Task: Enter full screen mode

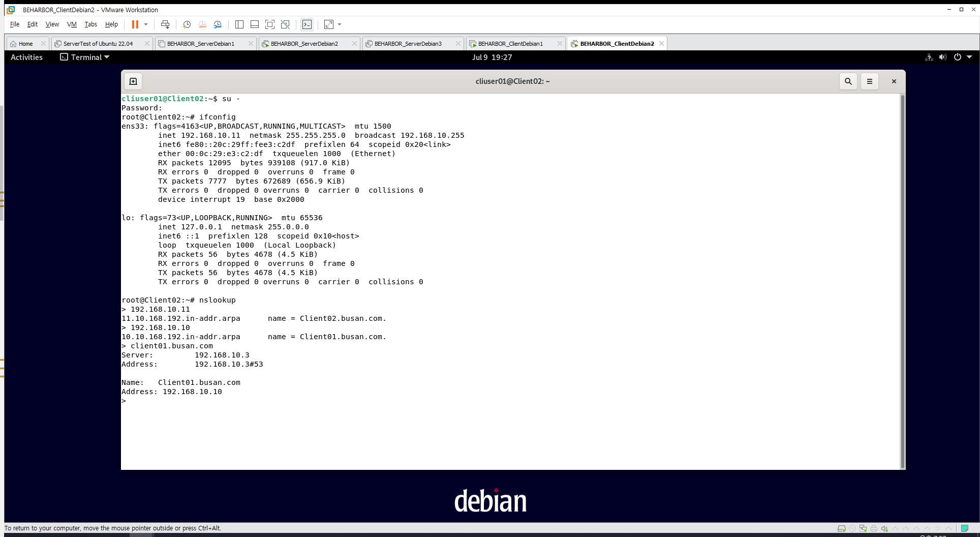Action: point(270,24)
